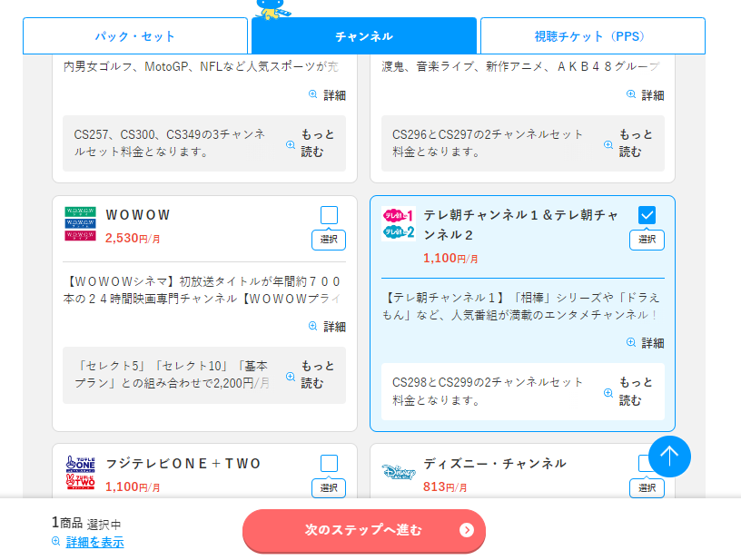This screenshot has height=560, width=741.
Task: Click arrow icon on 次のステップへ進む button
Action: pos(467,530)
